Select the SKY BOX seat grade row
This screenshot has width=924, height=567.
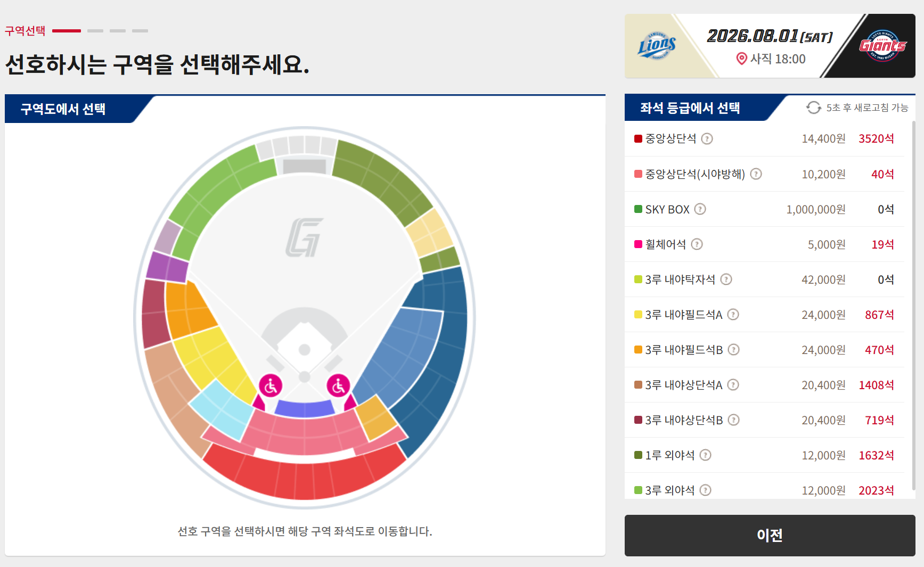(x=764, y=209)
